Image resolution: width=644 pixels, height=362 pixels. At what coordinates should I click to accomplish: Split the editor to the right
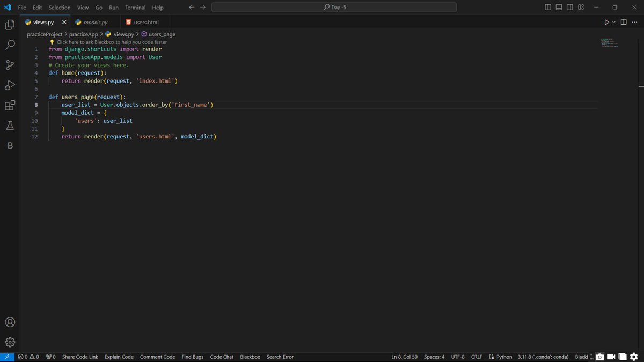click(624, 23)
